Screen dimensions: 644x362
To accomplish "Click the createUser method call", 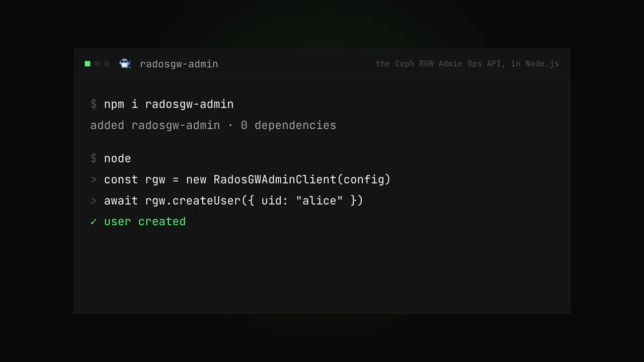I will [207, 201].
